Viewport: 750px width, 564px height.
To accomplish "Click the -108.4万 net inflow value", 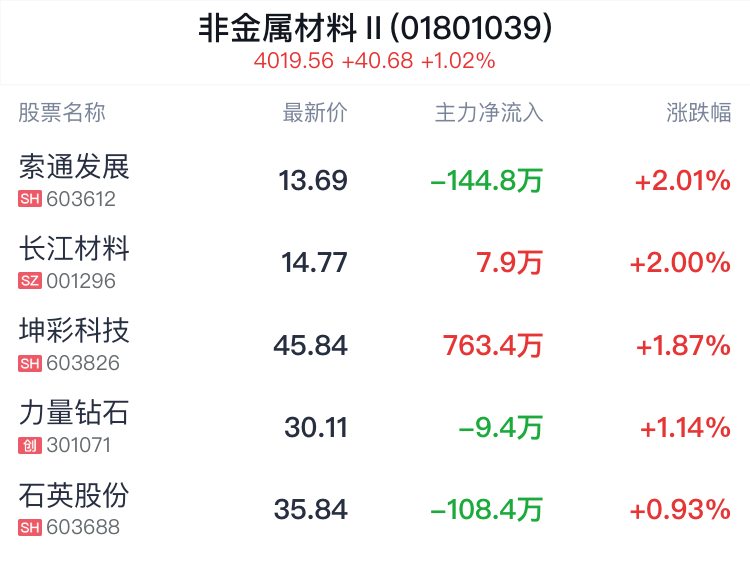I will point(486,510).
